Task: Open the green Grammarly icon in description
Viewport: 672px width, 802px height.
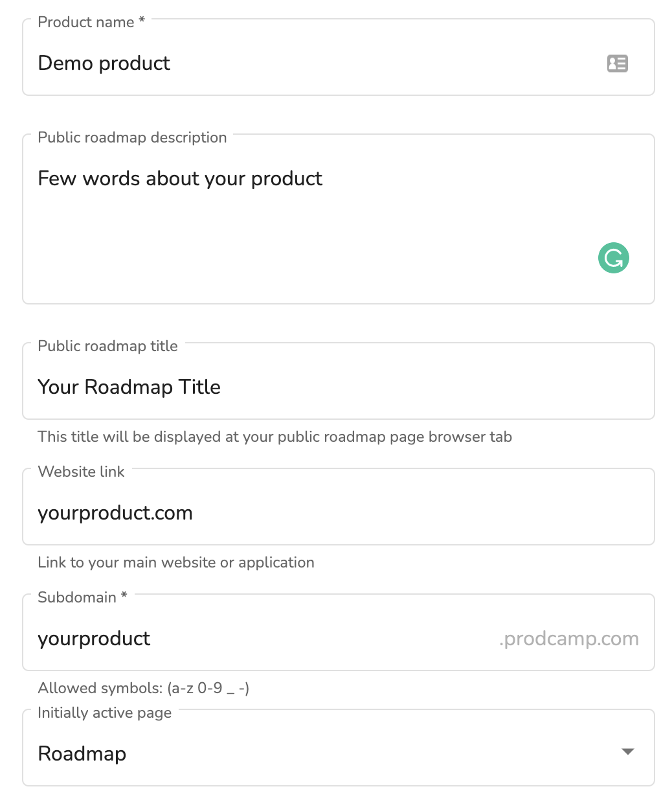Action: click(613, 258)
